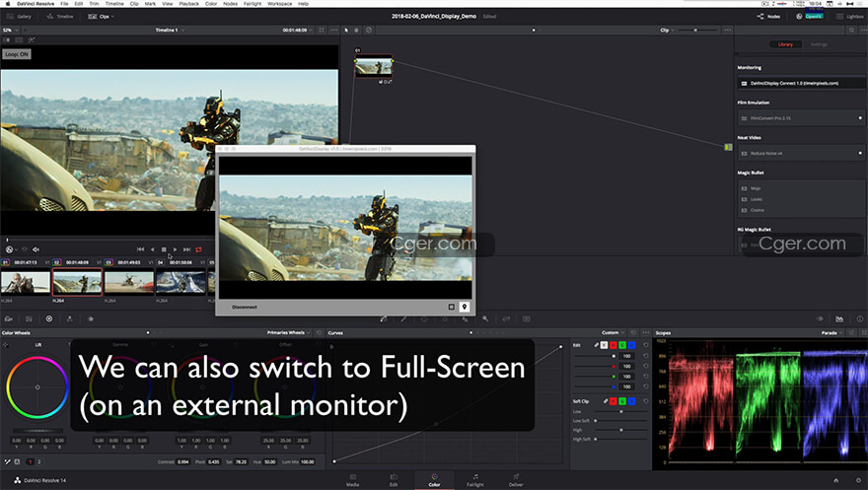
Task: Toggle the OpenFX panel
Action: pos(810,17)
